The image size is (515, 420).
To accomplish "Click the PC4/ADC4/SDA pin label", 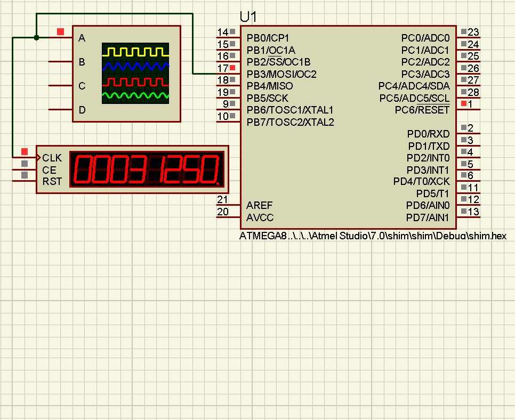I will click(414, 86).
